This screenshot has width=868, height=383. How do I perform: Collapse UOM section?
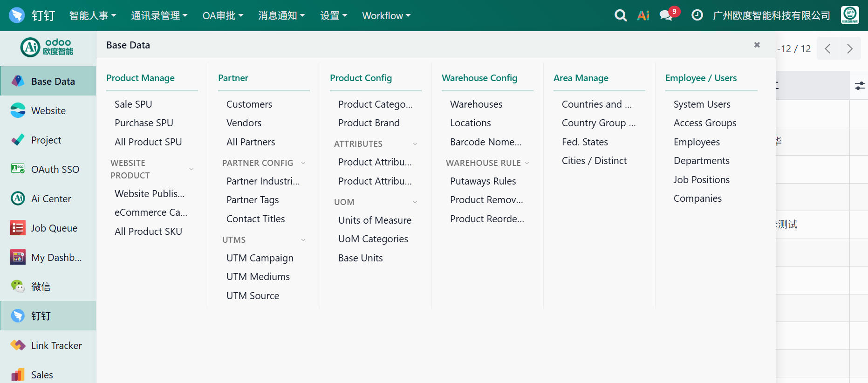[415, 202]
